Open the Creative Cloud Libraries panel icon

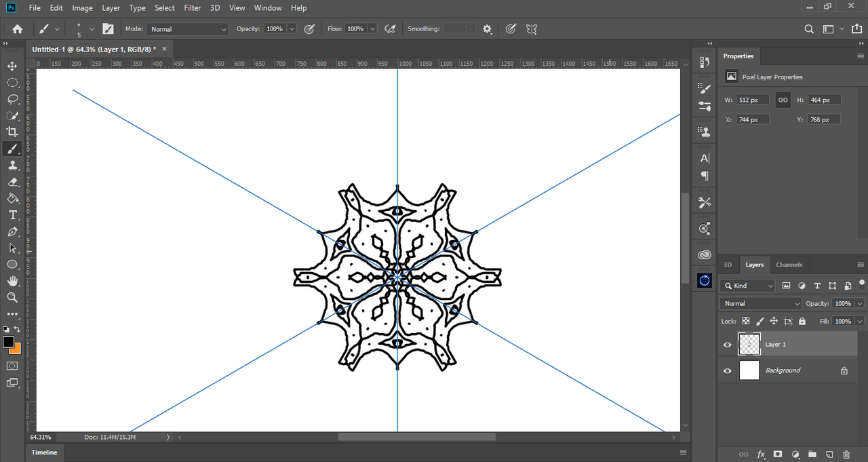click(x=705, y=255)
